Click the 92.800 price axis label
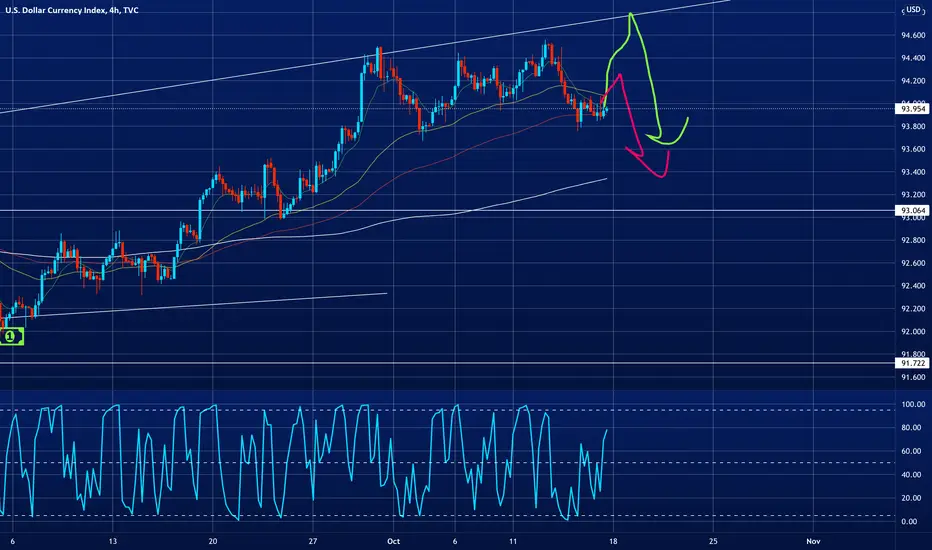 tap(913, 240)
